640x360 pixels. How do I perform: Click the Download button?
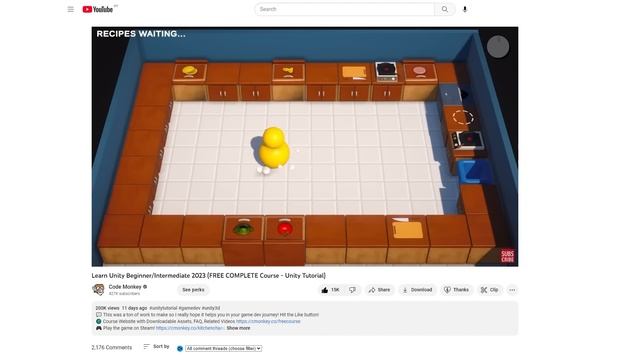417,290
